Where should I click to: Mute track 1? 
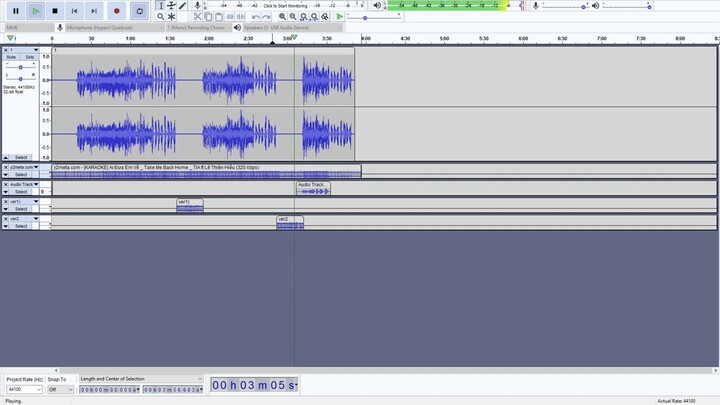11,57
